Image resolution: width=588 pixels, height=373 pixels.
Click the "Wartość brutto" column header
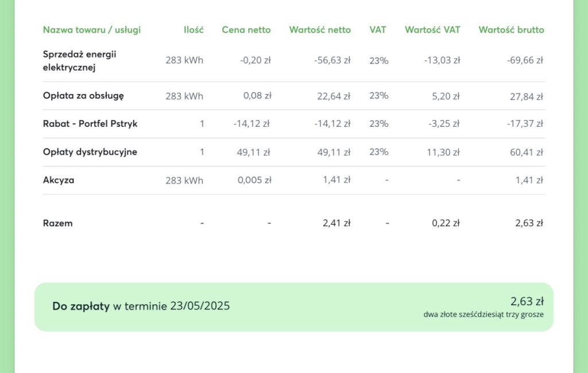coord(511,30)
